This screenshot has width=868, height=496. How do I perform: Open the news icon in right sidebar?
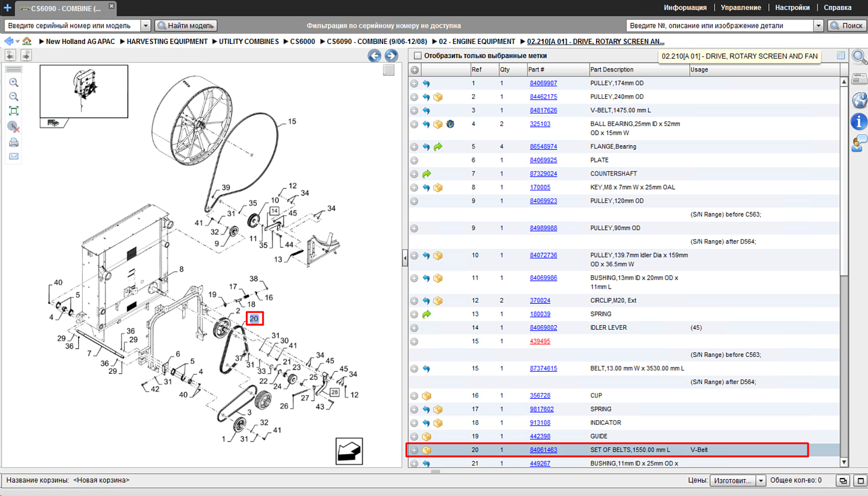pyautogui.click(x=859, y=79)
